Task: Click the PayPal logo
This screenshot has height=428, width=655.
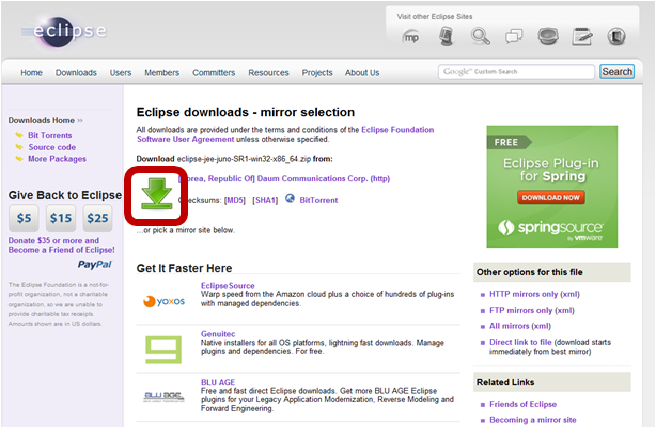Action: [x=95, y=264]
